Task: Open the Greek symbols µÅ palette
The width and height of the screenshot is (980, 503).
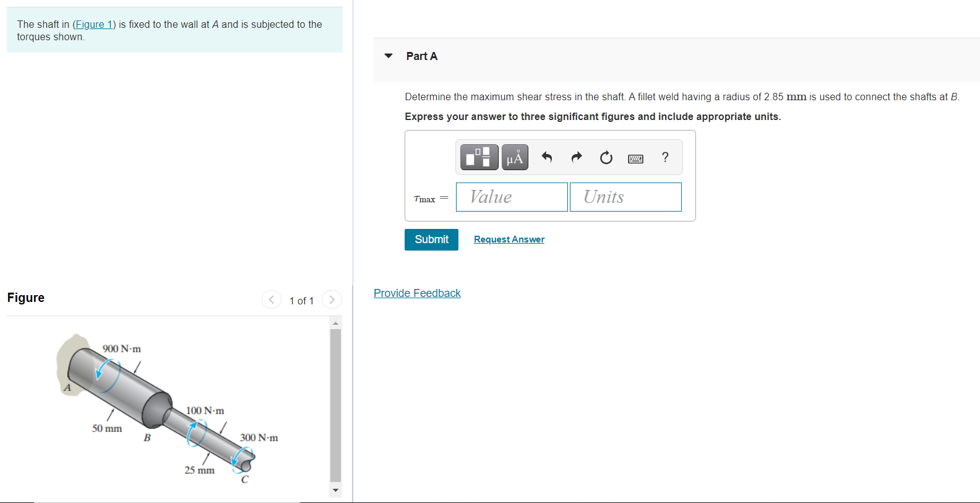Action: tap(515, 157)
